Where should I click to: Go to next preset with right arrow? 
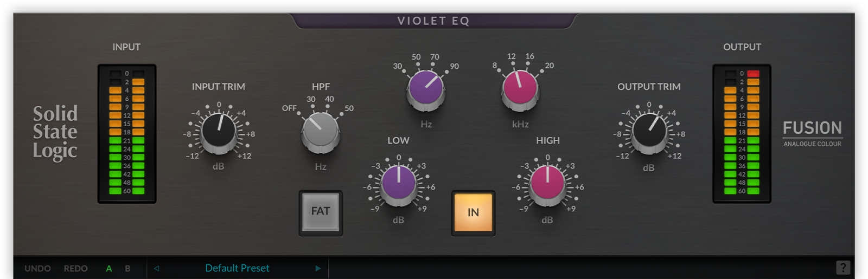coord(318,268)
